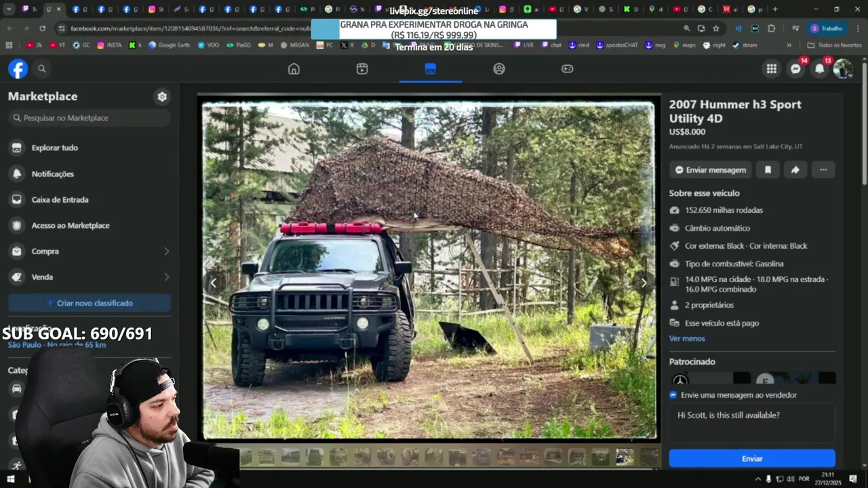Open listing more options ellipsis

tap(823, 169)
